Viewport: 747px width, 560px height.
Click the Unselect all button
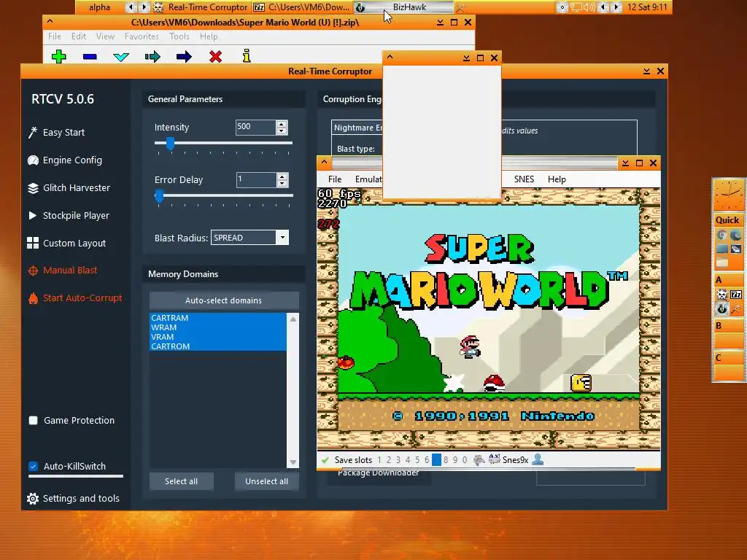(x=267, y=481)
